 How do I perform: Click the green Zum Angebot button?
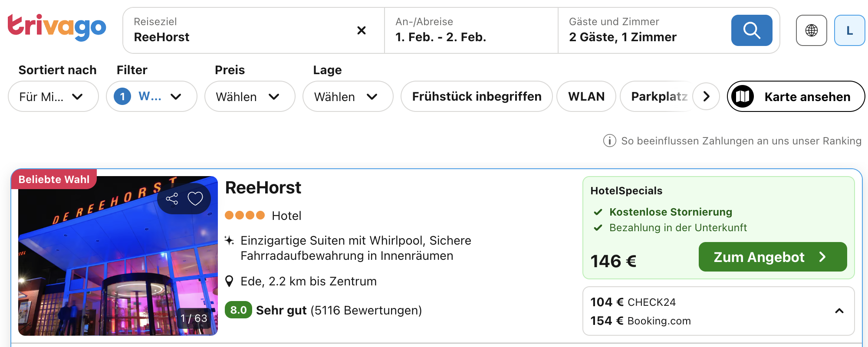(772, 257)
